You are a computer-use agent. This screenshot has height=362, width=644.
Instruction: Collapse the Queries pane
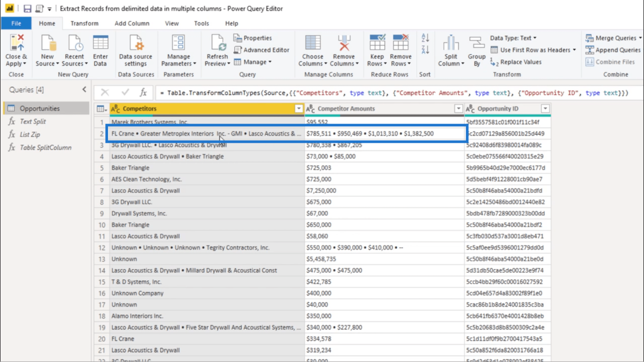(84, 90)
